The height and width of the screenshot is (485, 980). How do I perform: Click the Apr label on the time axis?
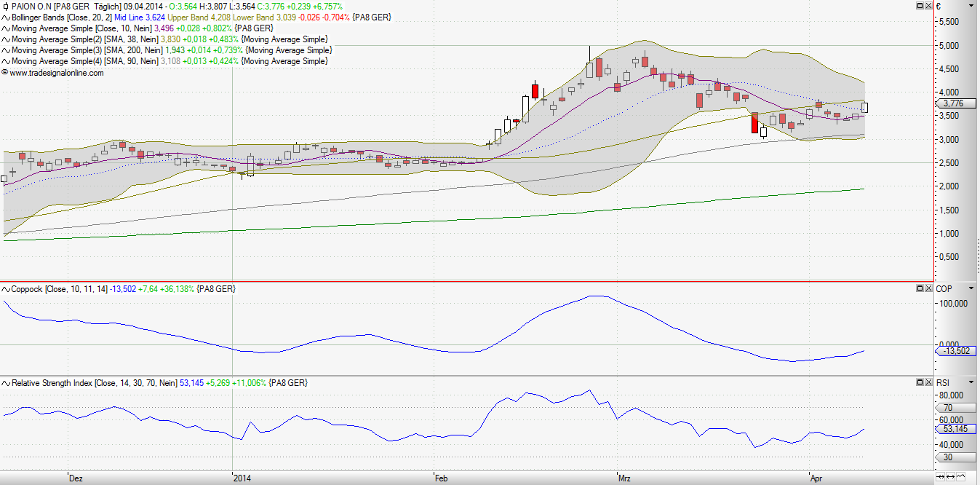tap(816, 479)
